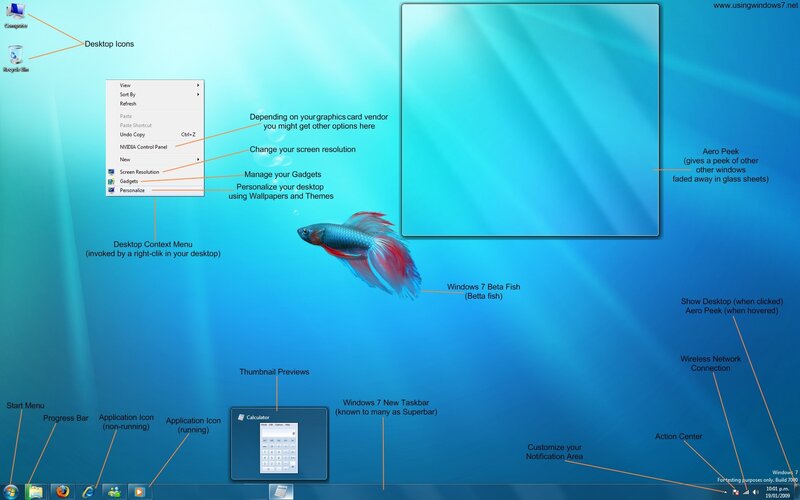
Task: Open NVIDIA Control Panel menu entry
Action: (x=155, y=147)
